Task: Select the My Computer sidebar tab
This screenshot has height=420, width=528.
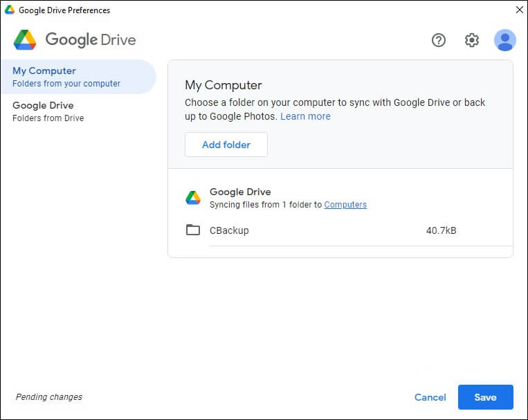Action: click(x=78, y=77)
